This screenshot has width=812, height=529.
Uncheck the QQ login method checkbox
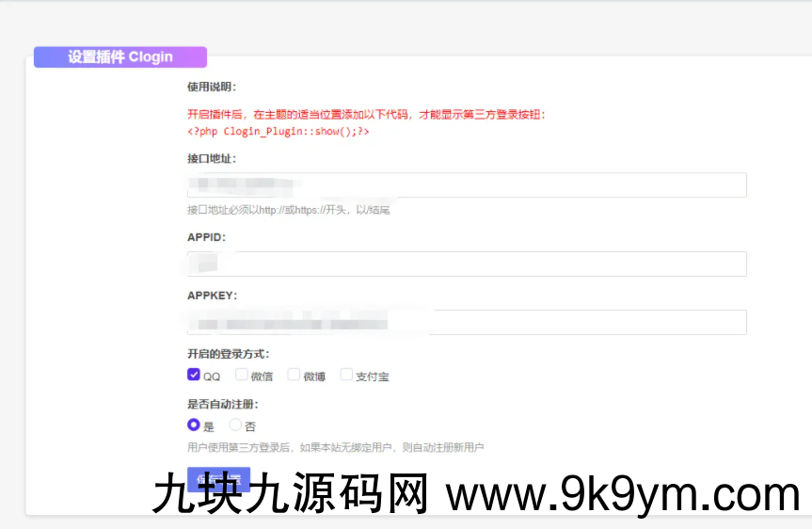pos(194,376)
